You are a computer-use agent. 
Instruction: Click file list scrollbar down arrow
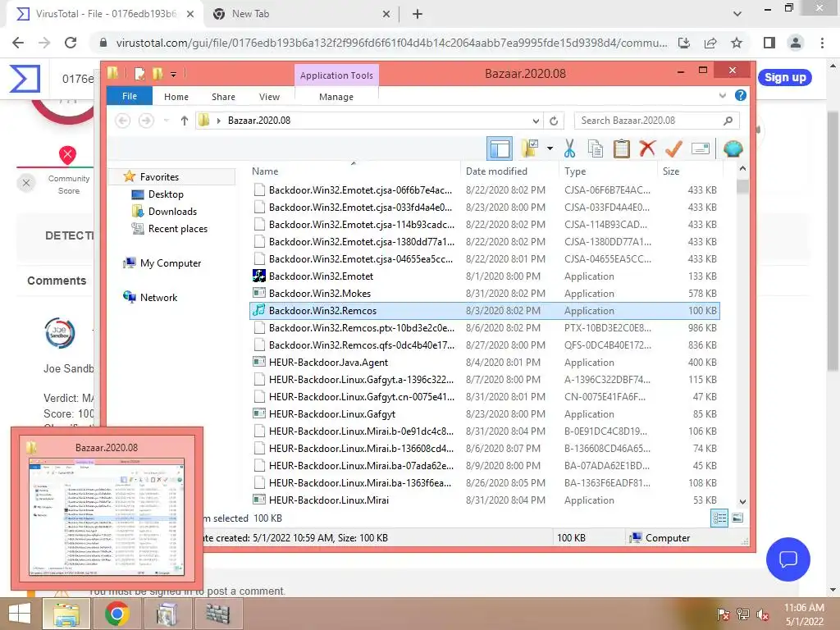742,502
